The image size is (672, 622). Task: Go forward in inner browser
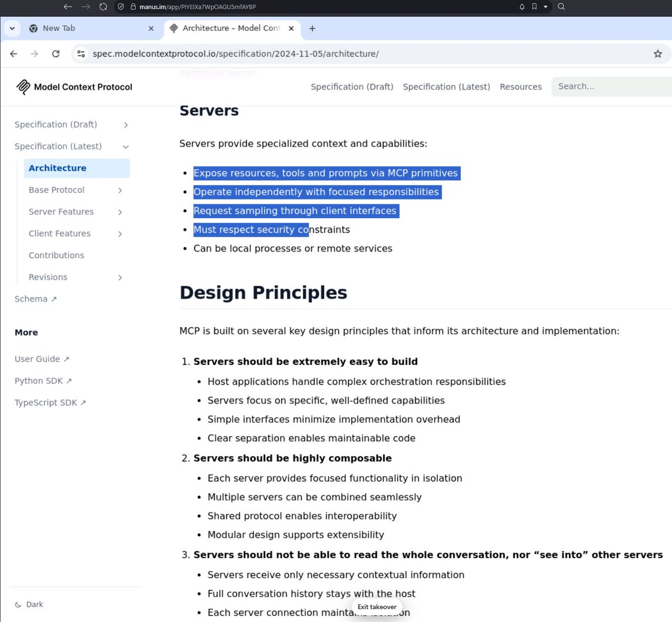(x=35, y=54)
